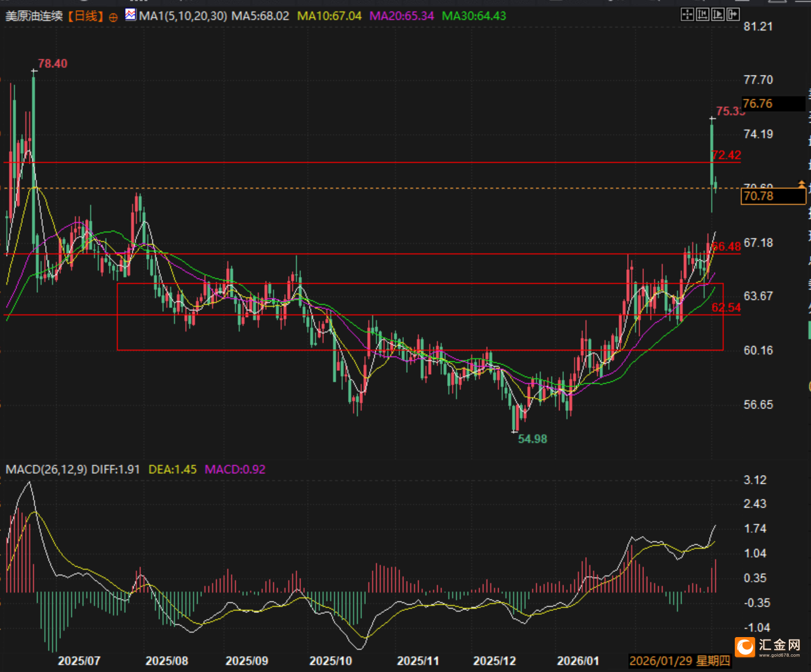Click the 78.40 high price marker

point(52,64)
